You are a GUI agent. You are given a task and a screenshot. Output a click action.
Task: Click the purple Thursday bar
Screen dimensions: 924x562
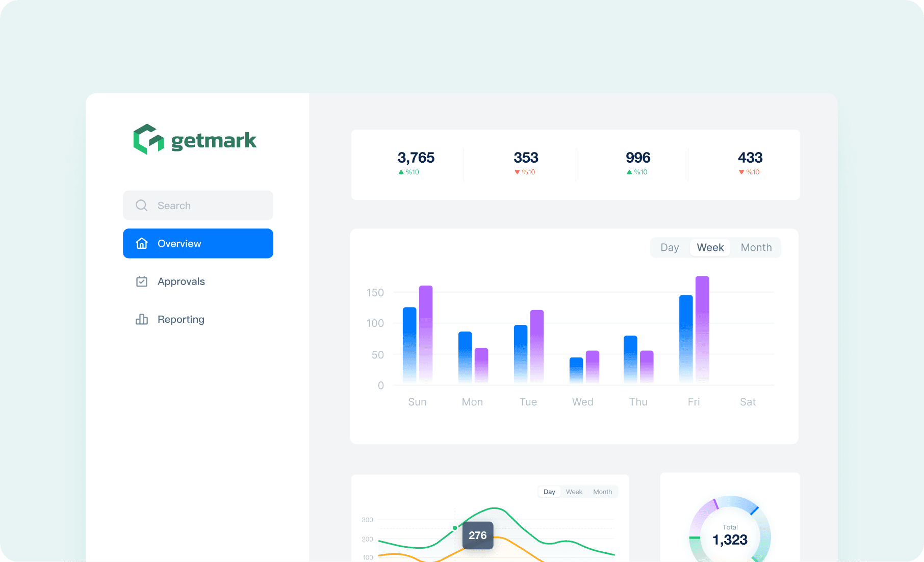coord(647,367)
